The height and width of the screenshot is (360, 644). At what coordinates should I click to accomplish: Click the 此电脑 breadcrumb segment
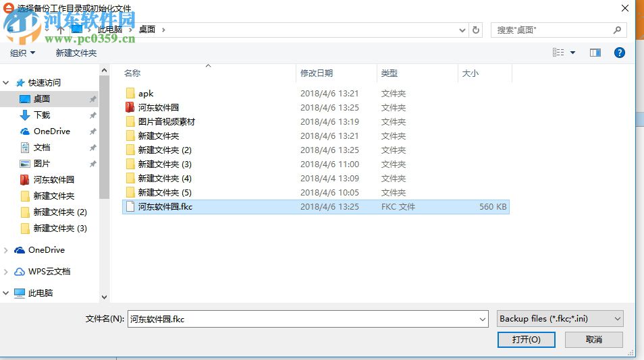click(x=109, y=30)
